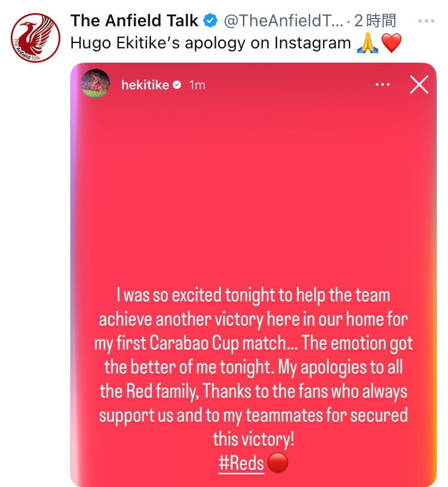This screenshot has height=487, width=448.
Task: Tap the hekitike story profile picture
Action: (96, 84)
